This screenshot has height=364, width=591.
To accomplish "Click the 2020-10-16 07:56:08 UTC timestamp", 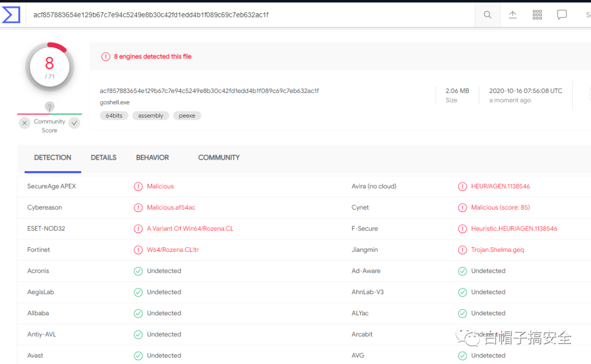I will [x=526, y=91].
